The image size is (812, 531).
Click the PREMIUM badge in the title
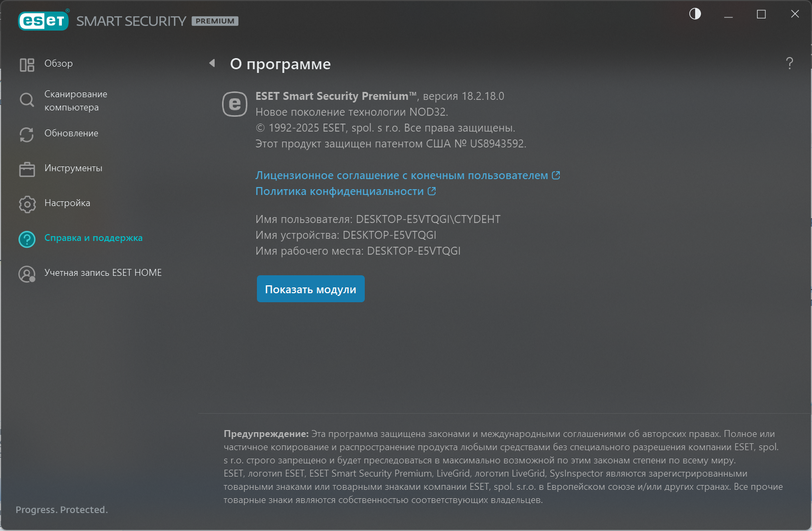click(x=215, y=21)
